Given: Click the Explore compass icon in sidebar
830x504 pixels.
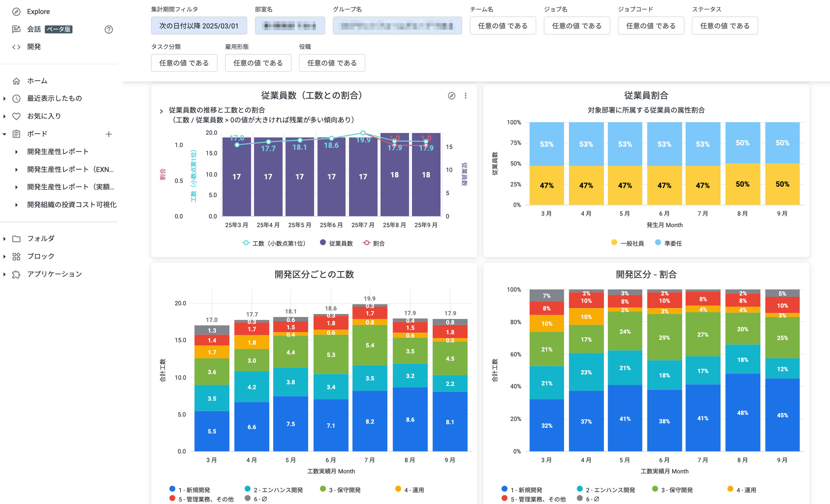Looking at the screenshot, I should [x=16, y=12].
